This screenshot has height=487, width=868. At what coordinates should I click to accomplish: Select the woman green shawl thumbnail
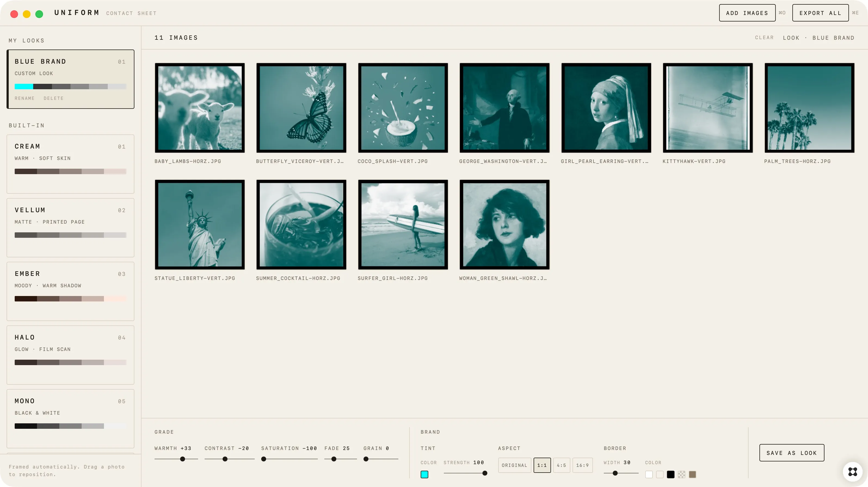point(504,224)
